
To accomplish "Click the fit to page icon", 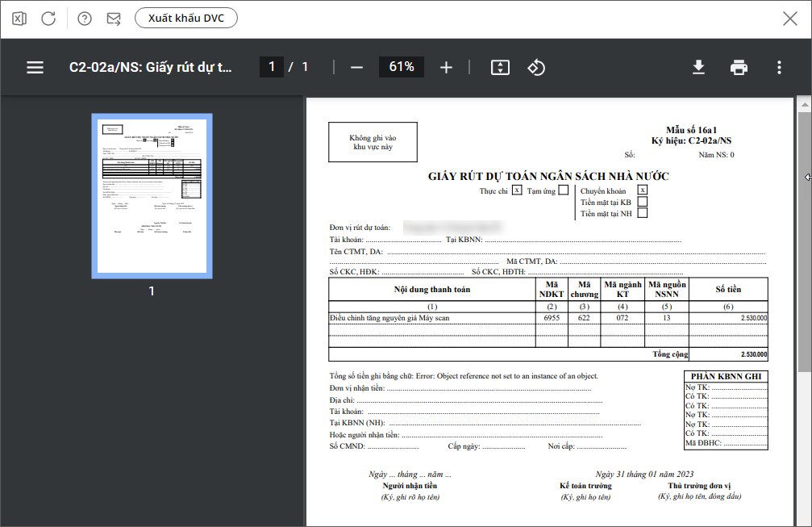I will pos(500,68).
